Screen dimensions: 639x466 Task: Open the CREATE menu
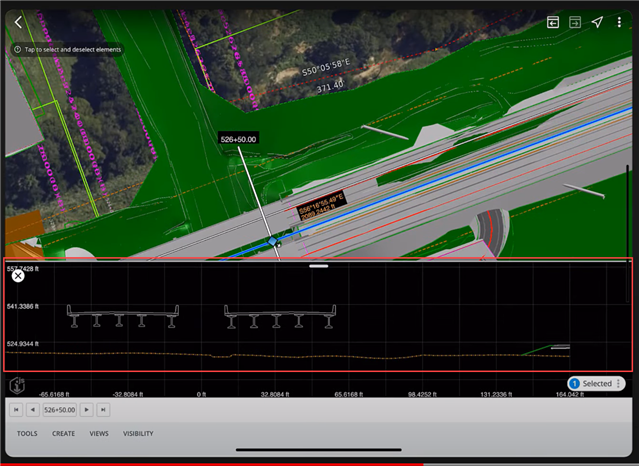point(63,434)
